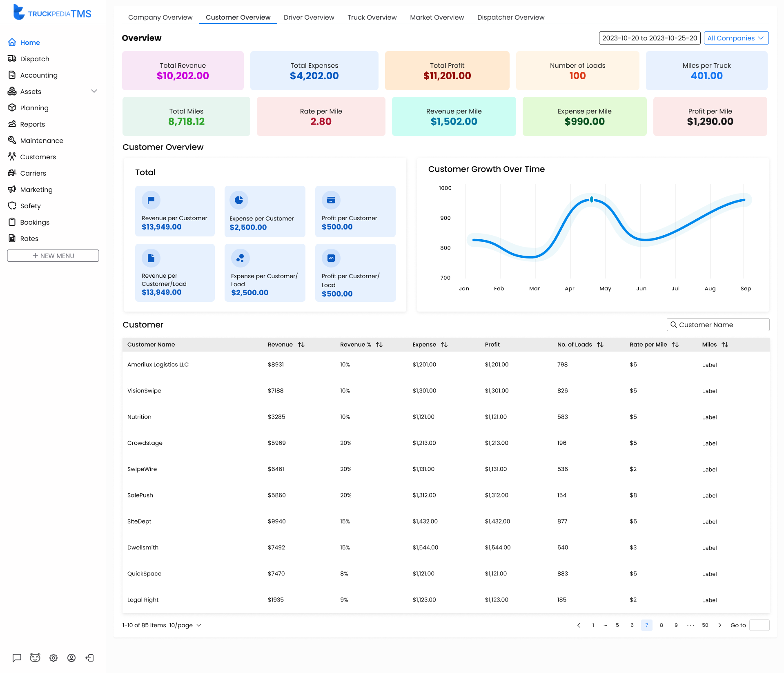This screenshot has width=784, height=673.
Task: Click the Customer Name search field
Action: [718, 325]
